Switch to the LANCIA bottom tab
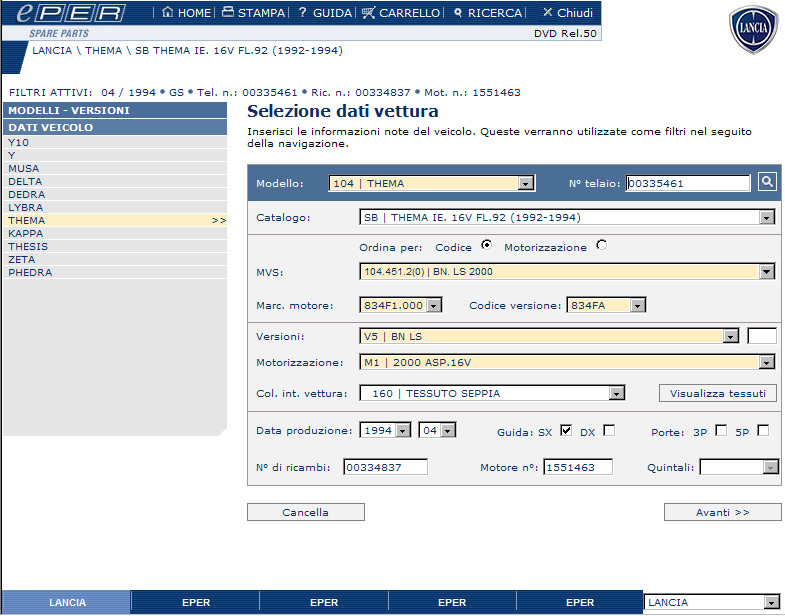The width and height of the screenshot is (785, 616). [67, 602]
